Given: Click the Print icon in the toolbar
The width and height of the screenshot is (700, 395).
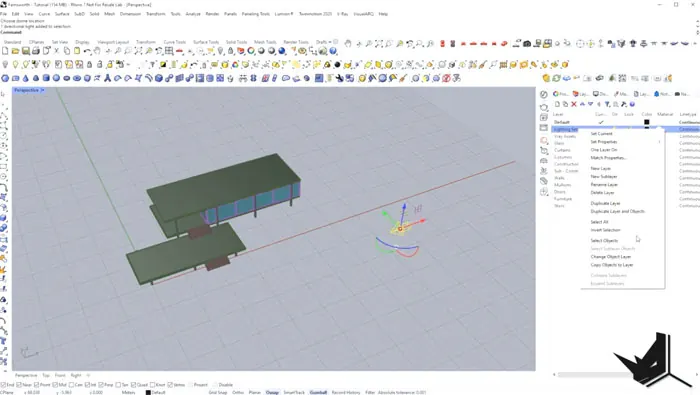Looking at the screenshot, I should click(36, 51).
